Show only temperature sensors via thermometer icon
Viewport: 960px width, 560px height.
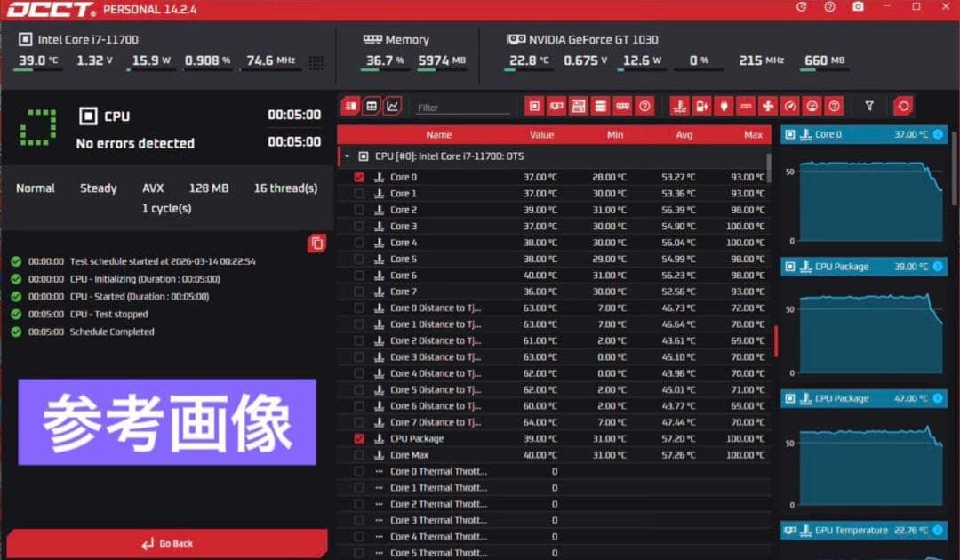680,107
